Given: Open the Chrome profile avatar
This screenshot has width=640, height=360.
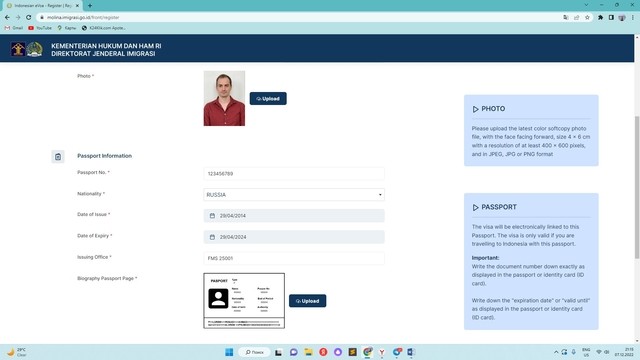Looking at the screenshot, I should [622, 18].
